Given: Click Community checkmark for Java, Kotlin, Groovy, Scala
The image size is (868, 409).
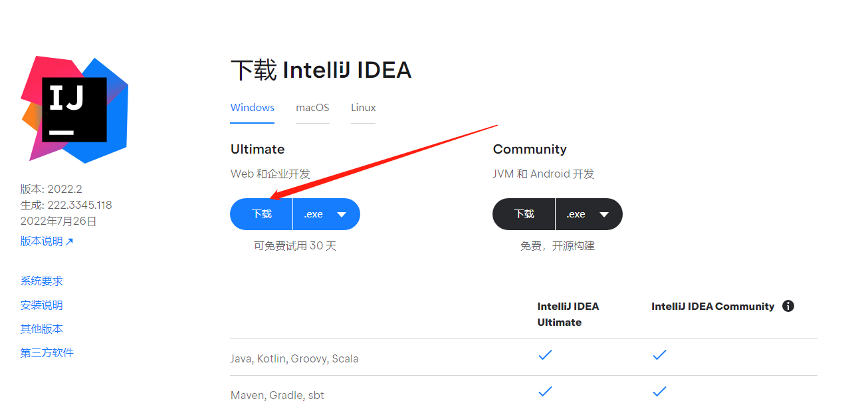Looking at the screenshot, I should pyautogui.click(x=659, y=355).
